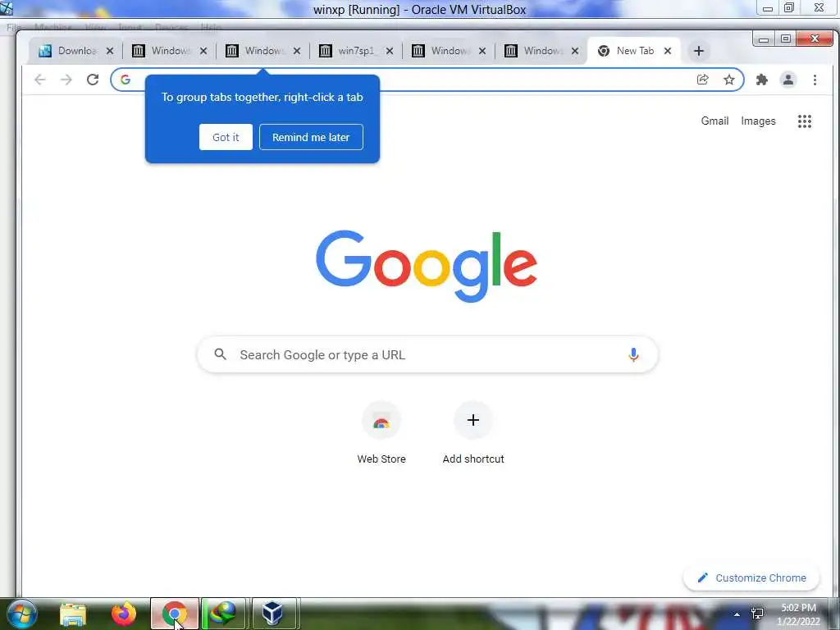This screenshot has width=840, height=630.
Task: Close the win7sp1 tab
Action: point(390,51)
